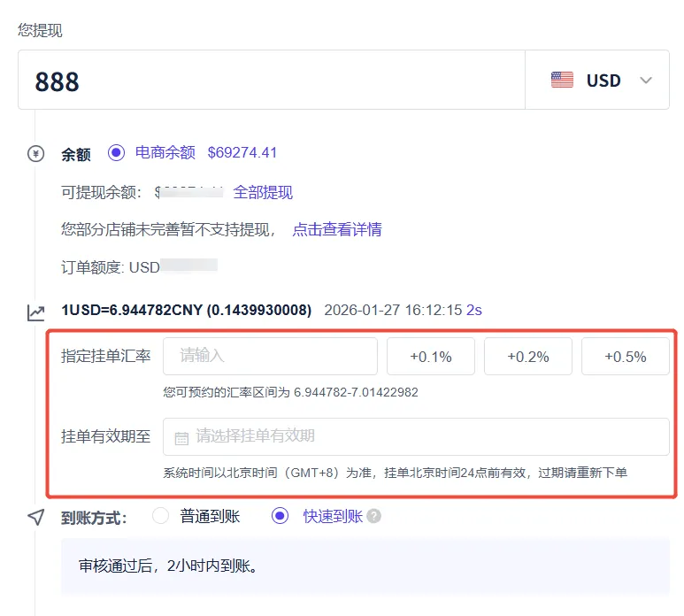Click the help question mark beside 快速到账
This screenshot has height=616, width=684.
(x=373, y=516)
